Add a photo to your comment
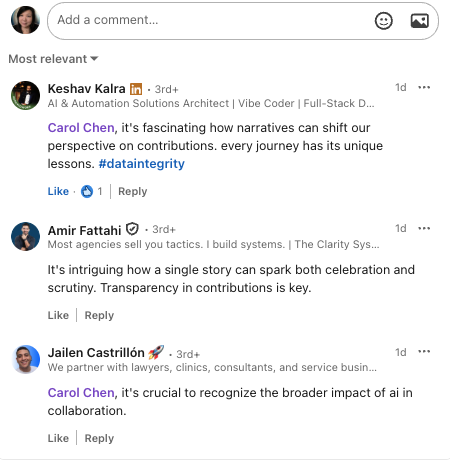The height and width of the screenshot is (460, 450). coord(420,21)
